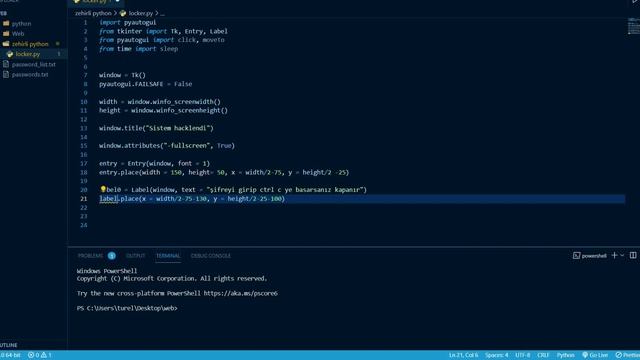Click line number 21 in gutter
This screenshot has height=360, width=640.
[x=84, y=199]
